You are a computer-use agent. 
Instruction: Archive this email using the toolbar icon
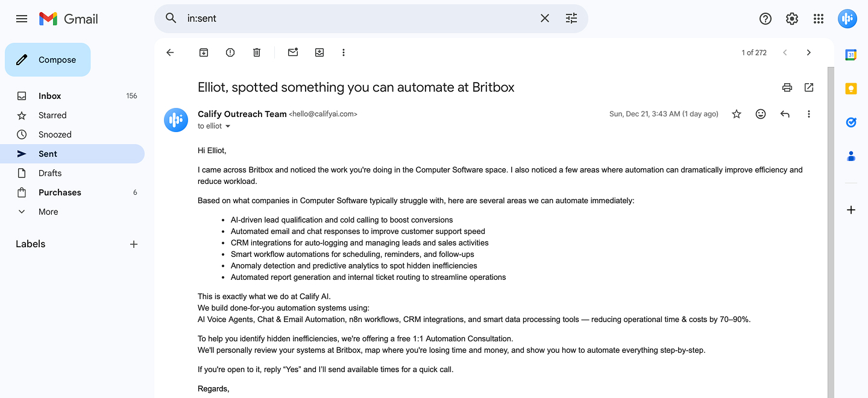204,52
